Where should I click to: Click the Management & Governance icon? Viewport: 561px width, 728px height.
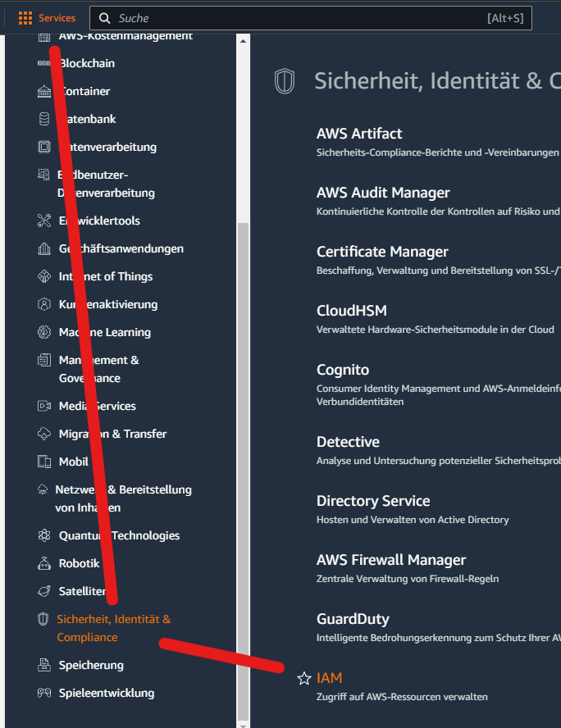pos(44,360)
